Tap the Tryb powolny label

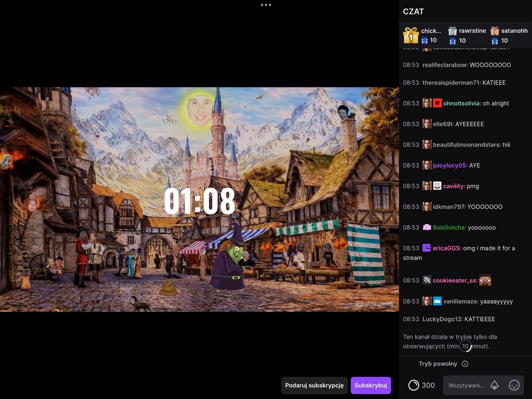[438, 364]
